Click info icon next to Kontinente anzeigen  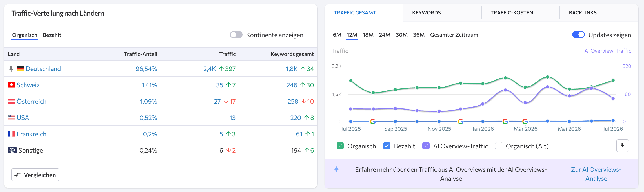click(x=307, y=35)
